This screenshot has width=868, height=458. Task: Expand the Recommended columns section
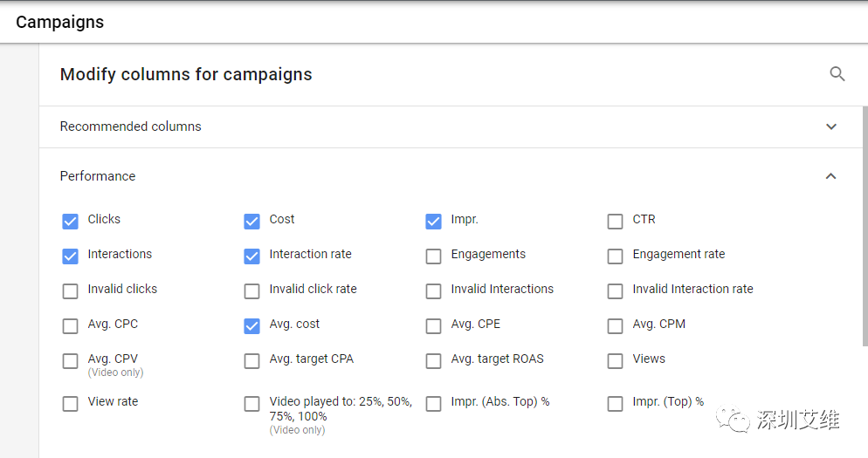830,126
